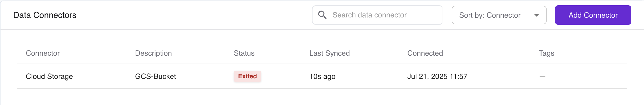Screen dimensions: 644x105
Task: Click the Status column header
Action: (x=244, y=53)
